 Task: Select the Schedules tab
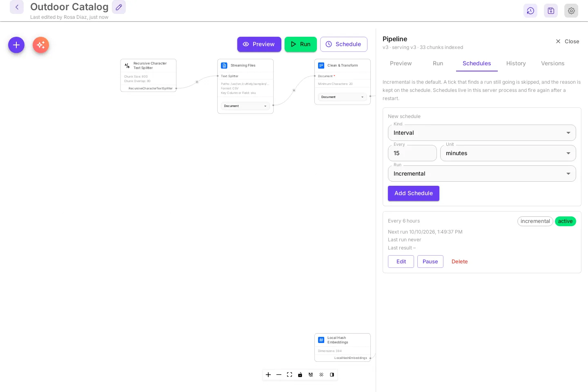477,63
